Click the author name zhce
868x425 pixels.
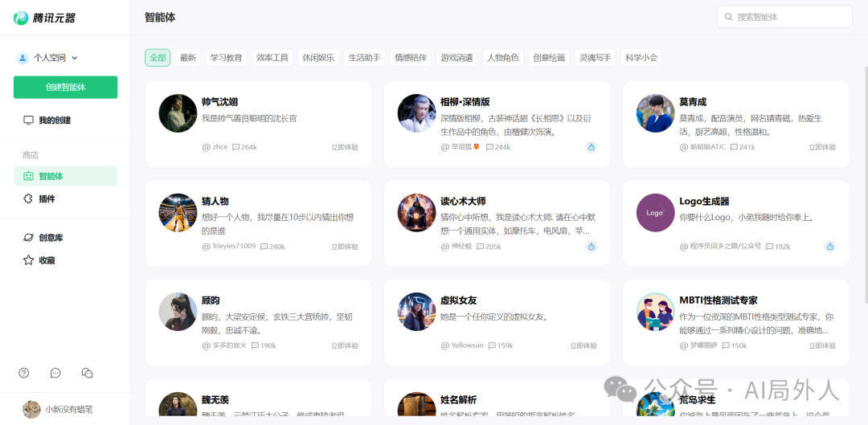(219, 147)
